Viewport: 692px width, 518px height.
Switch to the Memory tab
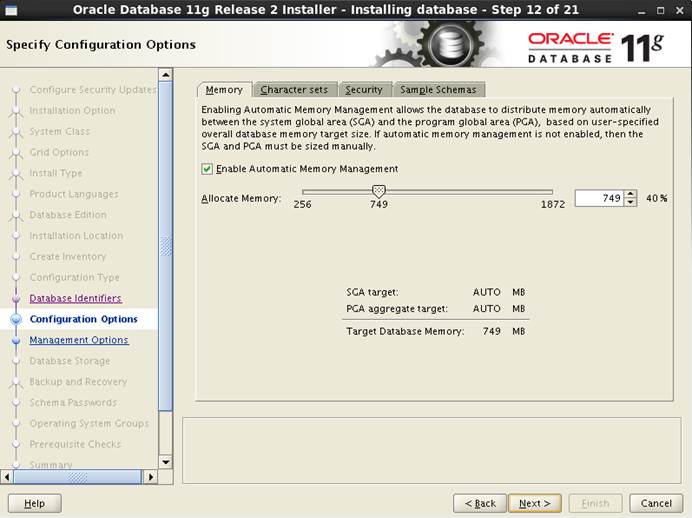click(x=224, y=90)
